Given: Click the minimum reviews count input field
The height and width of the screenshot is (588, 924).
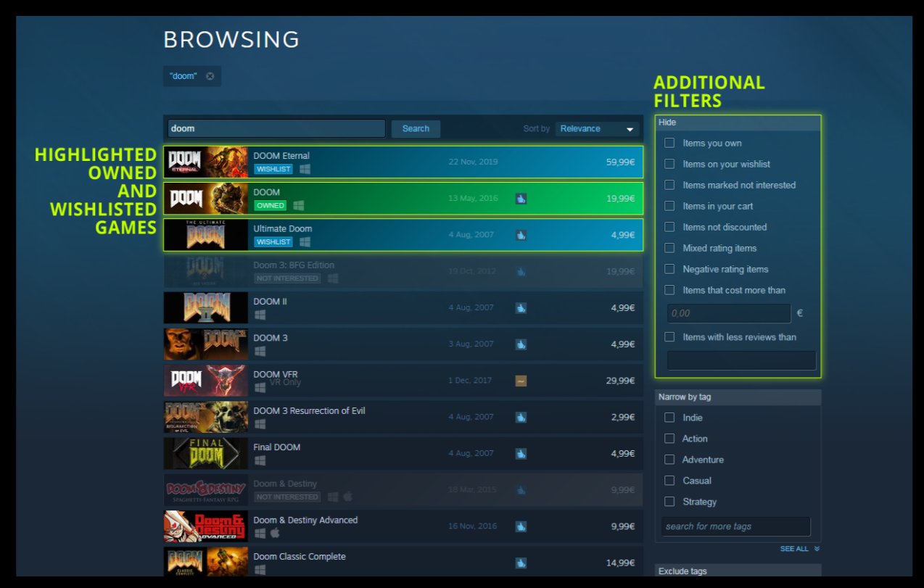Looking at the screenshot, I should coord(741,360).
